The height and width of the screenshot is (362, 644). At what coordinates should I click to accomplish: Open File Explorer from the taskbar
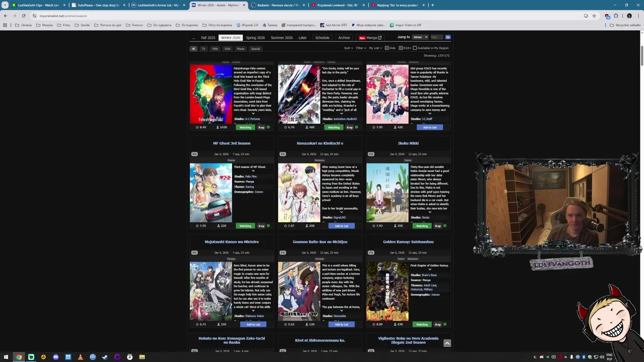tap(142, 357)
